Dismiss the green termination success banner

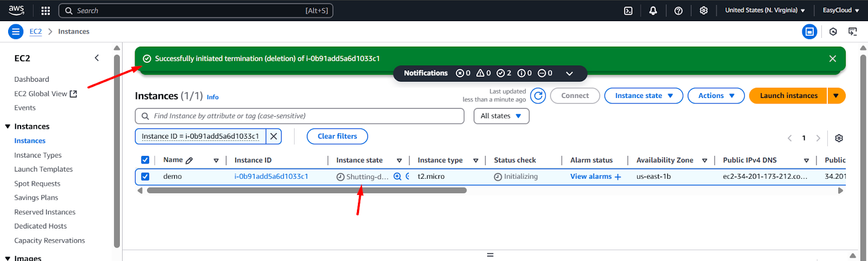point(833,58)
